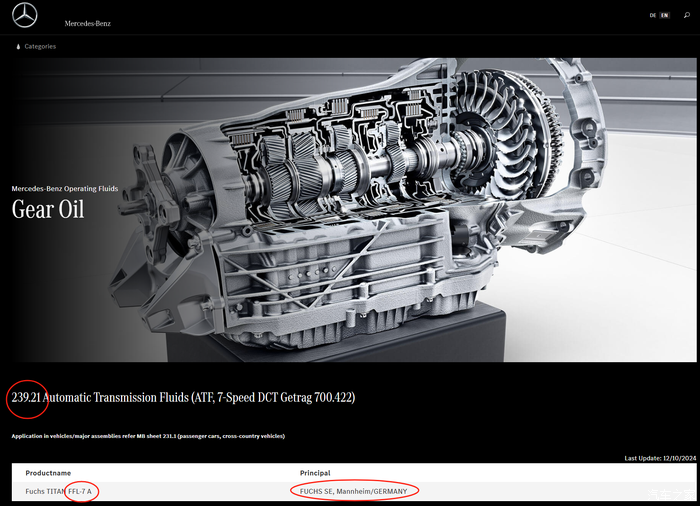Screen dimensions: 700x506
Task: Click the Principal column header
Action: click(314, 473)
